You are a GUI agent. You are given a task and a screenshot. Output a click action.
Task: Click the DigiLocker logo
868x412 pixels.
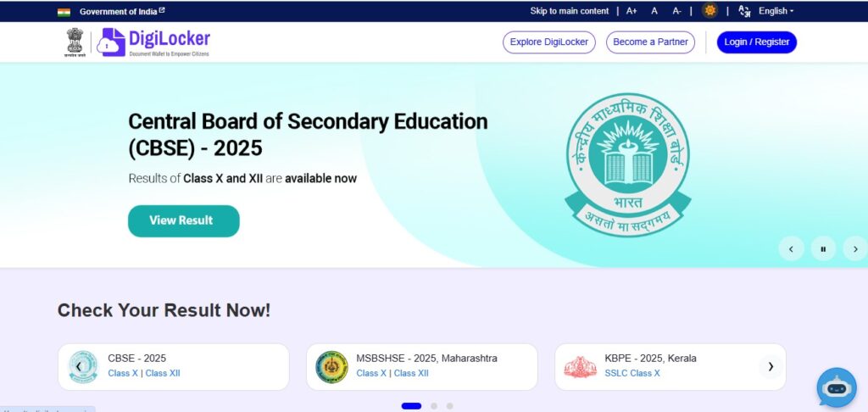click(153, 42)
